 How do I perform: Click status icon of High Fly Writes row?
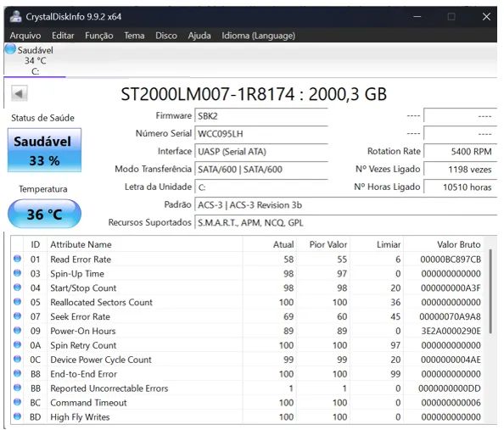pos(17,416)
